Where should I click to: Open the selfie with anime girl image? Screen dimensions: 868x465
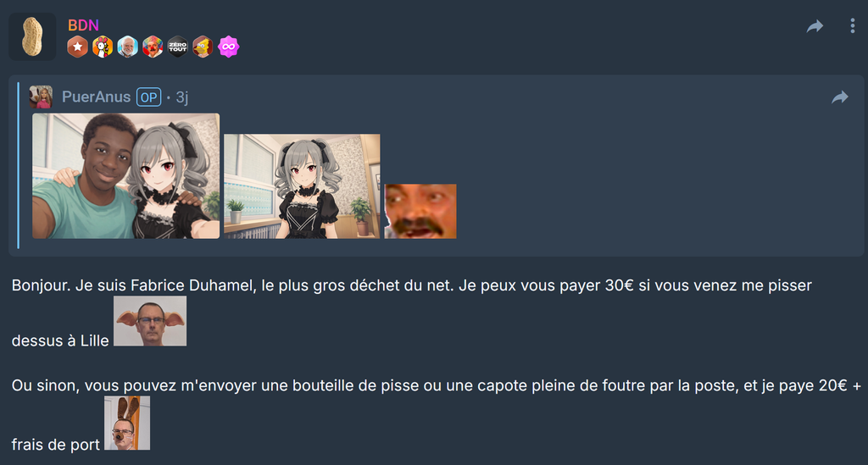click(x=125, y=176)
